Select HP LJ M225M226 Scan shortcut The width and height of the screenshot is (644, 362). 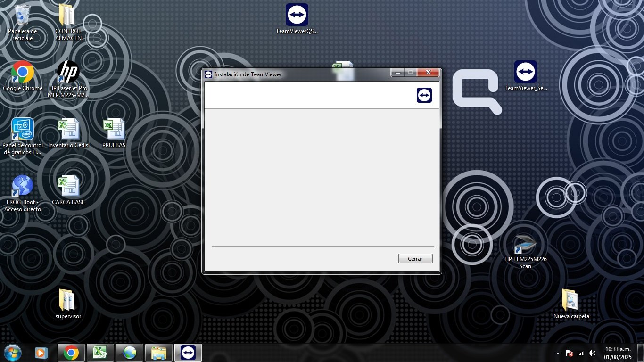pyautogui.click(x=525, y=251)
